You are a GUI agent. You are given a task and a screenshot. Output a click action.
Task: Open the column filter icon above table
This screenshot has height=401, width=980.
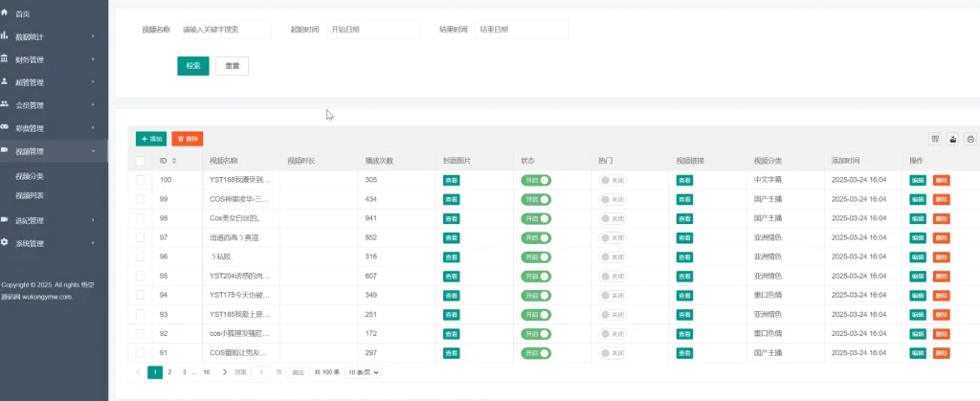pos(935,139)
